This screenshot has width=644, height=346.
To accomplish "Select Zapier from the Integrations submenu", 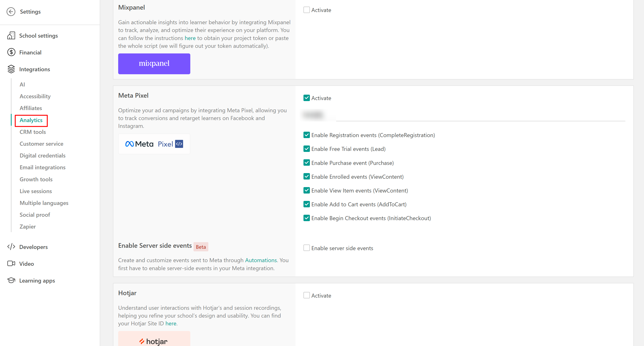I will (27, 227).
